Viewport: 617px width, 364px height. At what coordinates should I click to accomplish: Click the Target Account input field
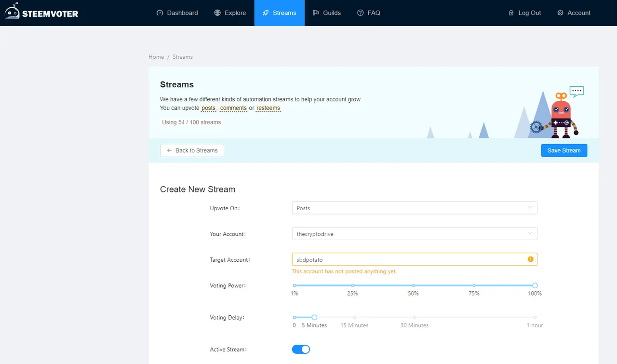coord(407,259)
